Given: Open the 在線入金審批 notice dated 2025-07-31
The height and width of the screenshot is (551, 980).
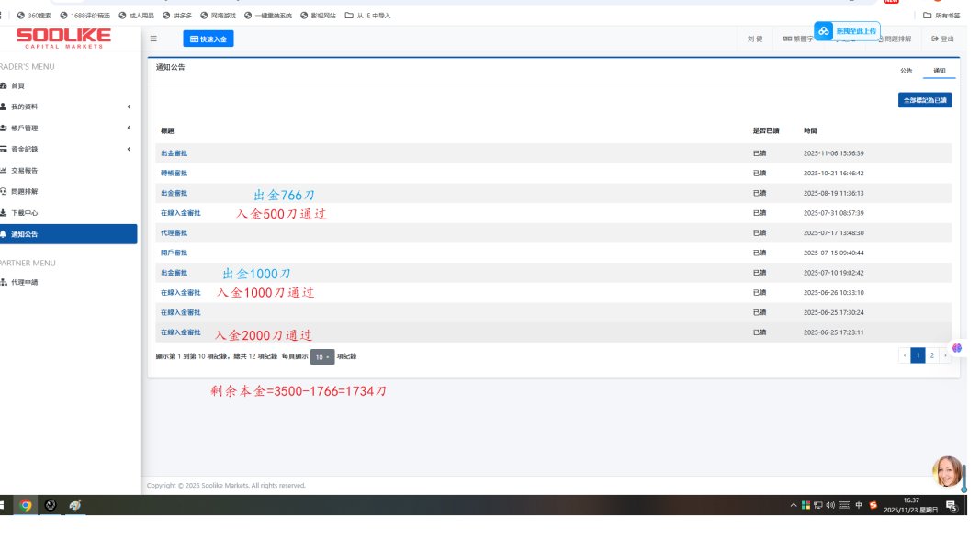Looking at the screenshot, I should pos(181,213).
